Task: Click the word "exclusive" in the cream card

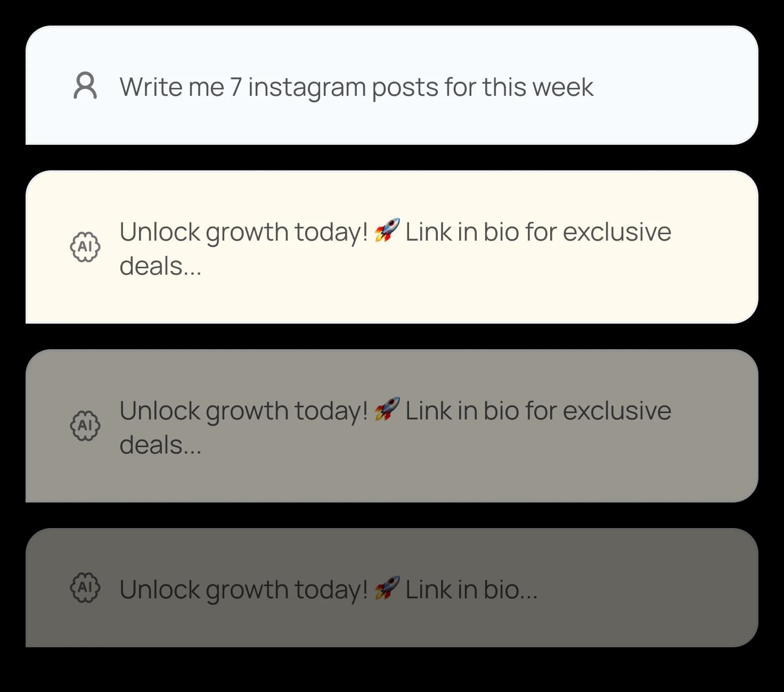Action: click(x=617, y=232)
